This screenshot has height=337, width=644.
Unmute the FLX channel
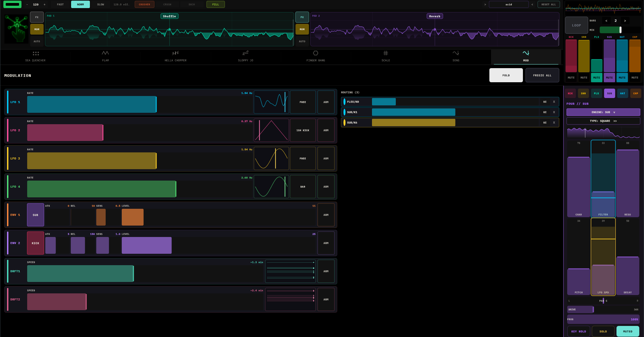click(596, 78)
